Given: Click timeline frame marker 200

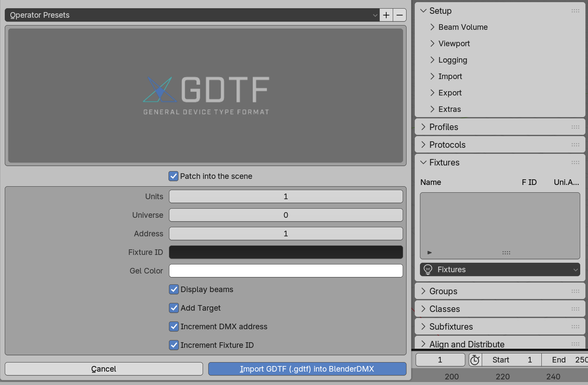Looking at the screenshot, I should click(x=452, y=377).
